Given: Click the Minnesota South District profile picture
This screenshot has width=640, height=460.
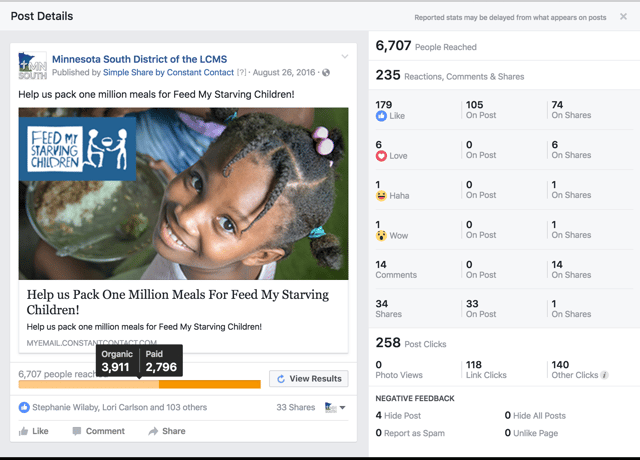Looking at the screenshot, I should (x=33, y=65).
